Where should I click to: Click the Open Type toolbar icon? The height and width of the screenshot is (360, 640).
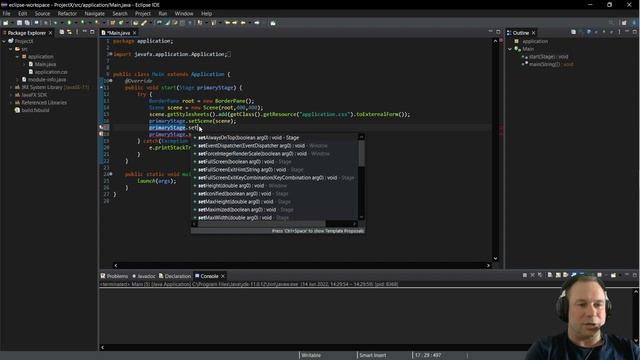pyautogui.click(x=135, y=23)
